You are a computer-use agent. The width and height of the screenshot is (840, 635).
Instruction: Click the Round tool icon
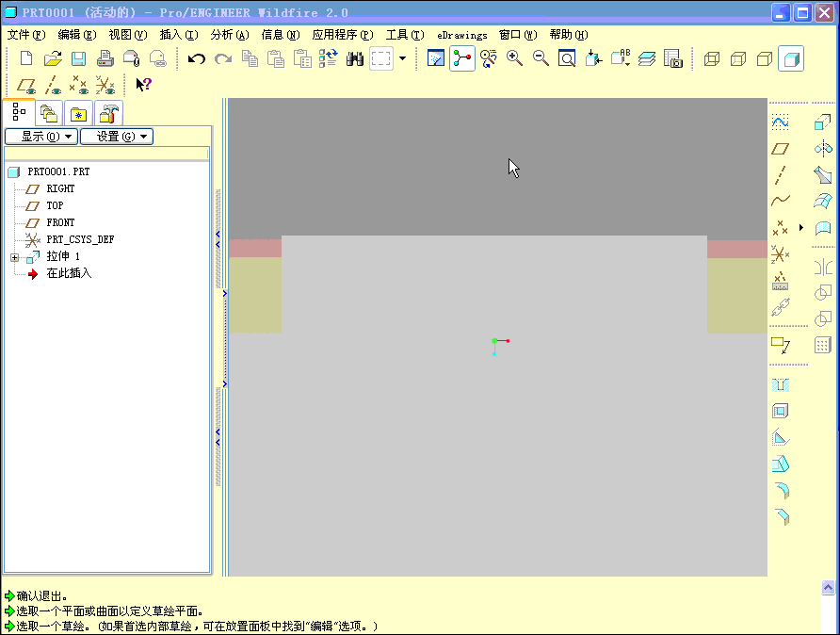(x=782, y=490)
